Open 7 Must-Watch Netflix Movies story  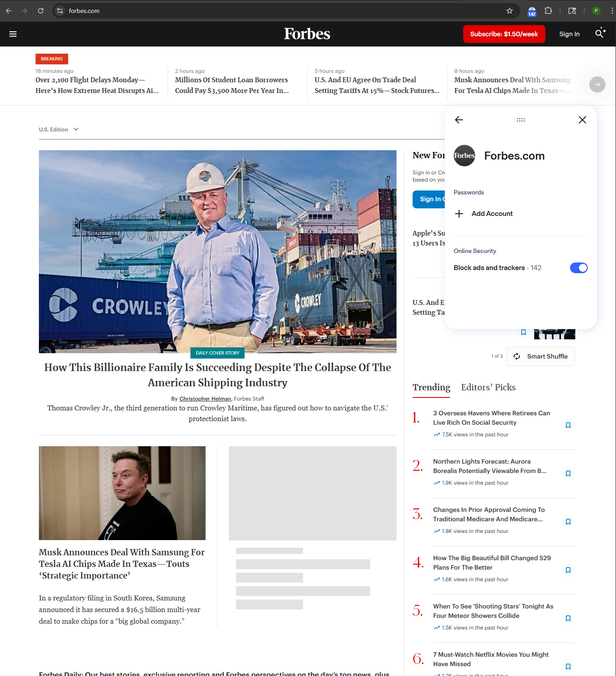(491, 659)
